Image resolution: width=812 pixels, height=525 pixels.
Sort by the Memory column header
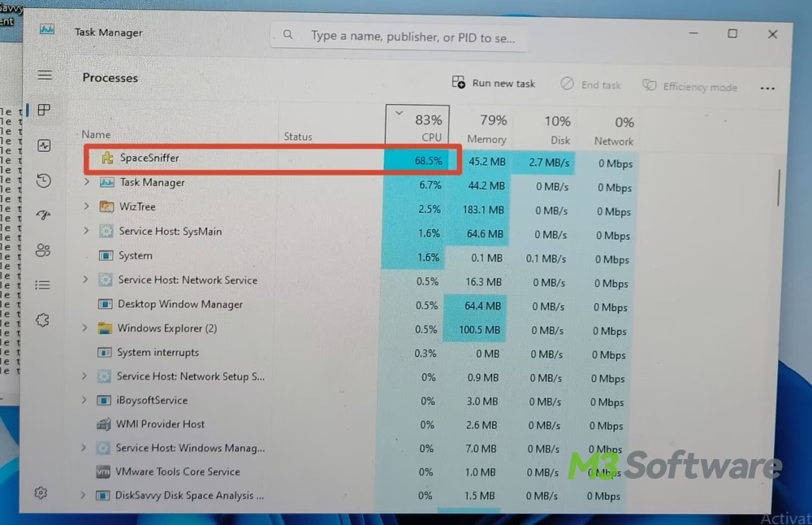click(x=486, y=128)
